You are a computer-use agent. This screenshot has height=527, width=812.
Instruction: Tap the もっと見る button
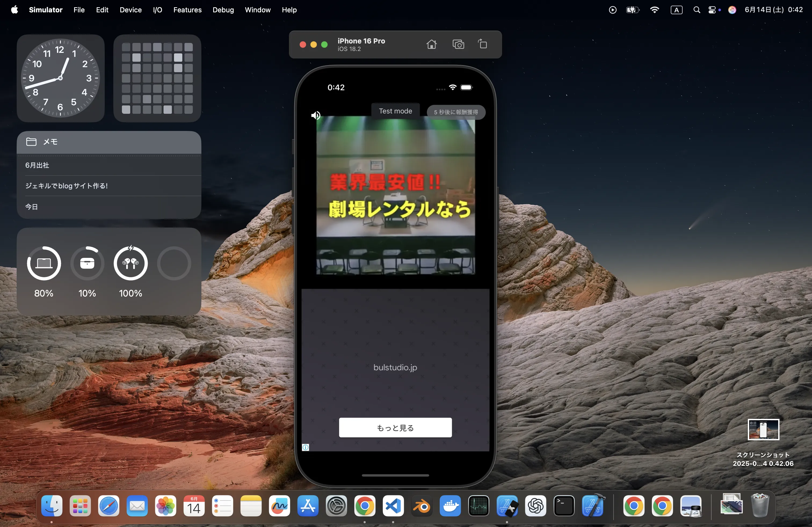coord(395,427)
